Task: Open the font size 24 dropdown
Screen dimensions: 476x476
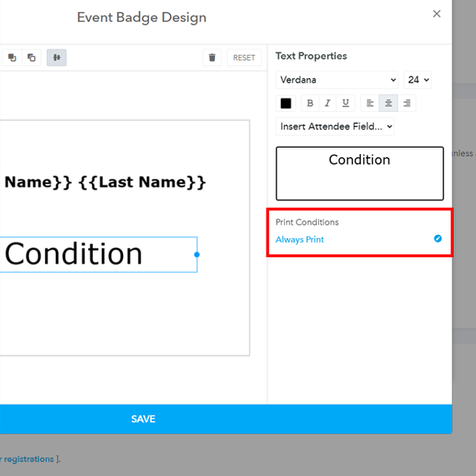Action: coord(417,79)
